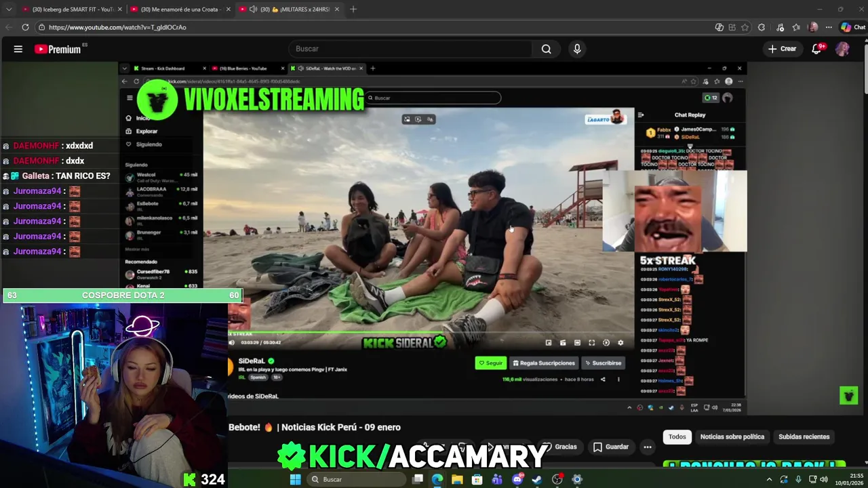Click the Gracias button under the video
This screenshot has width=868, height=488.
coord(559,447)
